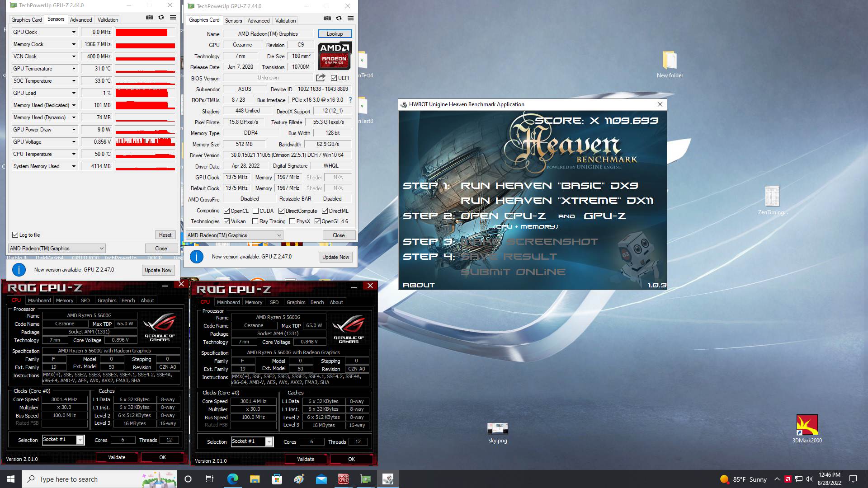Image resolution: width=868 pixels, height=488 pixels.
Task: Click Validate in right CPU-Z window
Action: 306,459
